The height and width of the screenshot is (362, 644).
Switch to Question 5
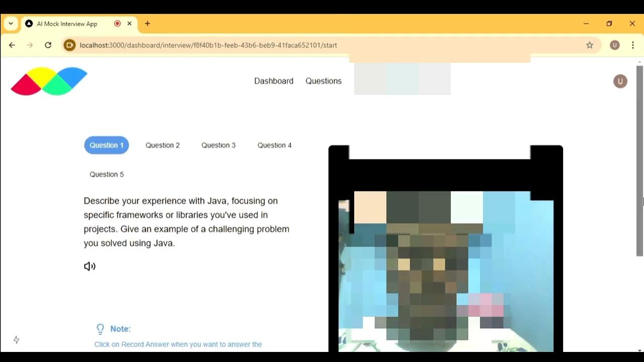(107, 174)
